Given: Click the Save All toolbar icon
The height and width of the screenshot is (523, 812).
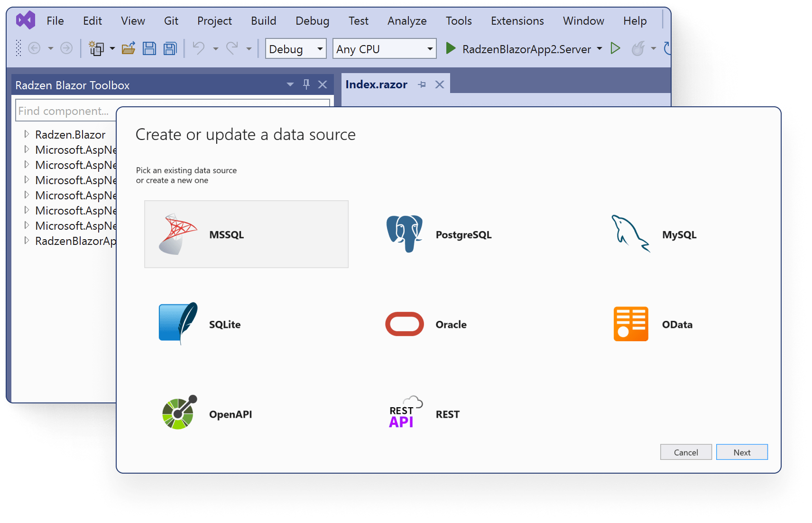Looking at the screenshot, I should pos(170,48).
